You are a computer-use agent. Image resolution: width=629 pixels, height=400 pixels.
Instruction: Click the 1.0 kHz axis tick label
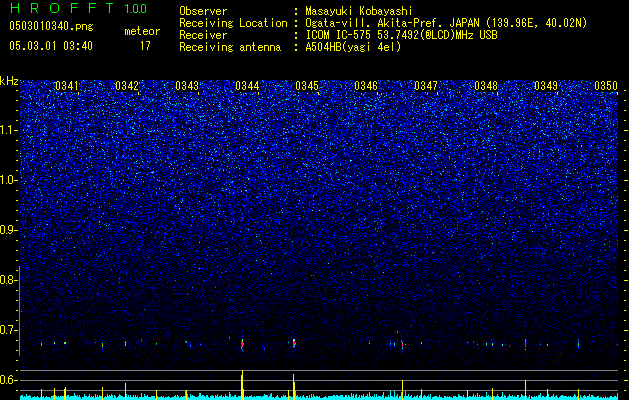tap(9, 180)
